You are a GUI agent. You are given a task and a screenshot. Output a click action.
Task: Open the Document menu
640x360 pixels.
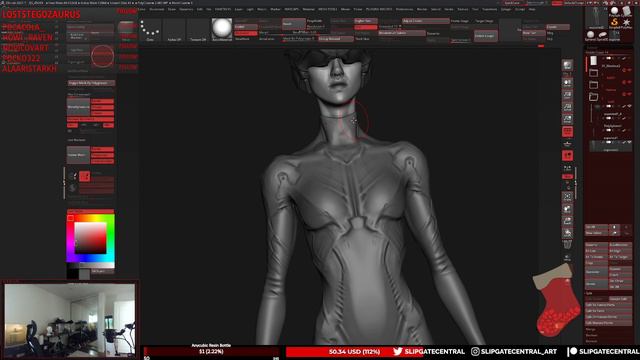157,9
